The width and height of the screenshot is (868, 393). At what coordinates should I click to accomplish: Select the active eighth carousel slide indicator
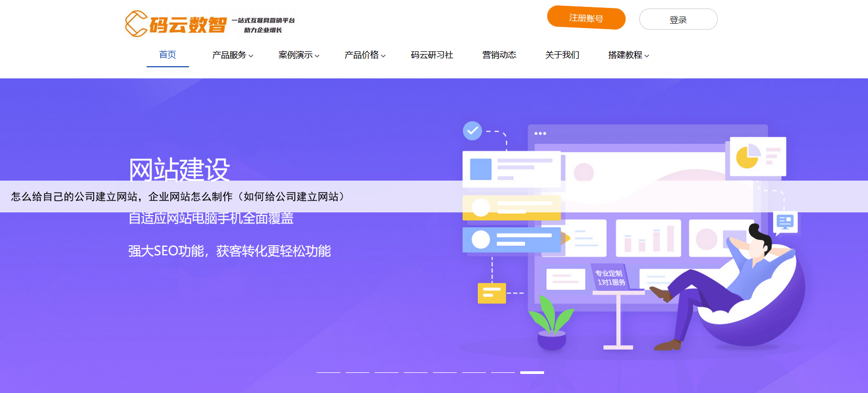532,372
